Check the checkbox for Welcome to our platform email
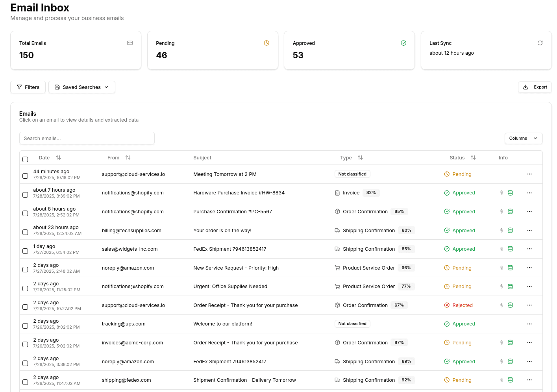This screenshot has width=557, height=392. 25,326
